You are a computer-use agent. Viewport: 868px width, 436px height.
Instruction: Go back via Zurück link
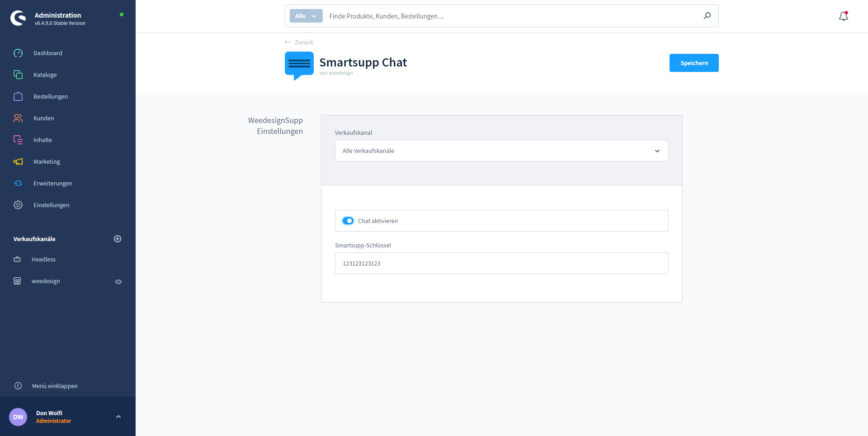click(x=304, y=42)
